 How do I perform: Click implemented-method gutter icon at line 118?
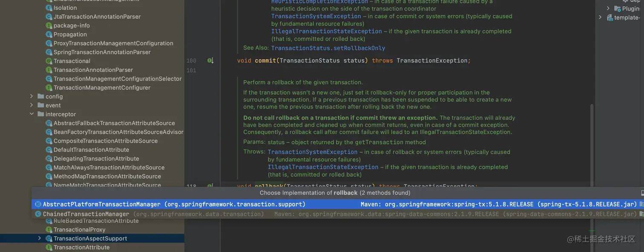click(210, 186)
